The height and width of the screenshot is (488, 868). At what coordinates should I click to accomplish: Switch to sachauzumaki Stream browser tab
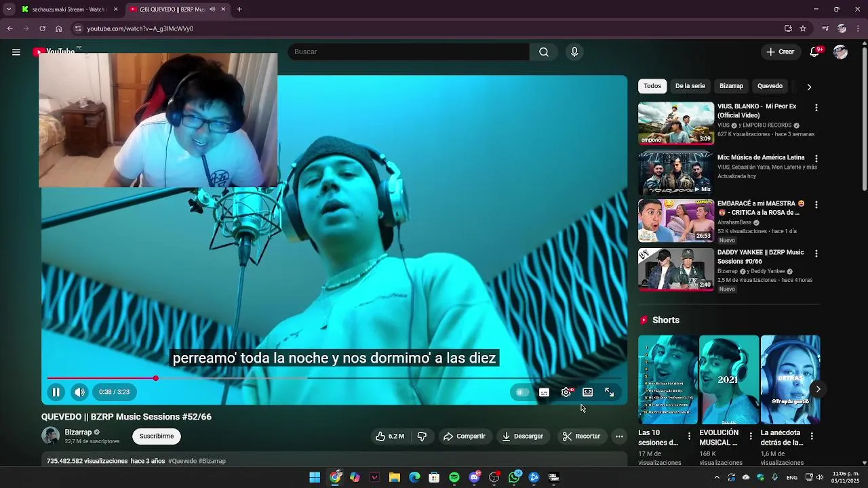click(68, 9)
